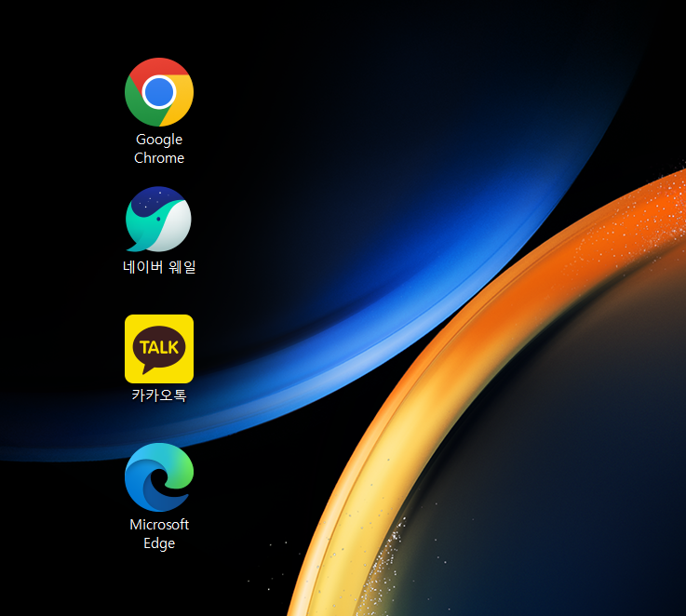
Task: Click the "네이버 웨일" label text
Action: click(159, 266)
